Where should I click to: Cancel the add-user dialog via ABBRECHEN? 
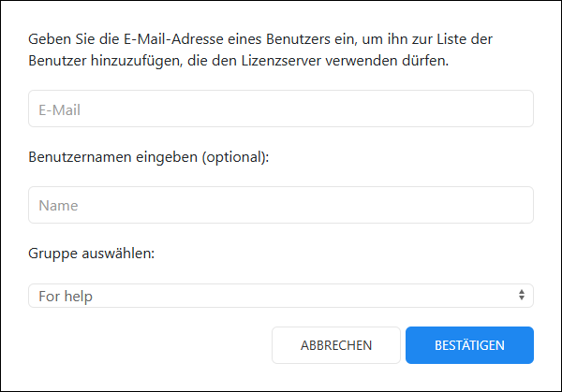336,345
